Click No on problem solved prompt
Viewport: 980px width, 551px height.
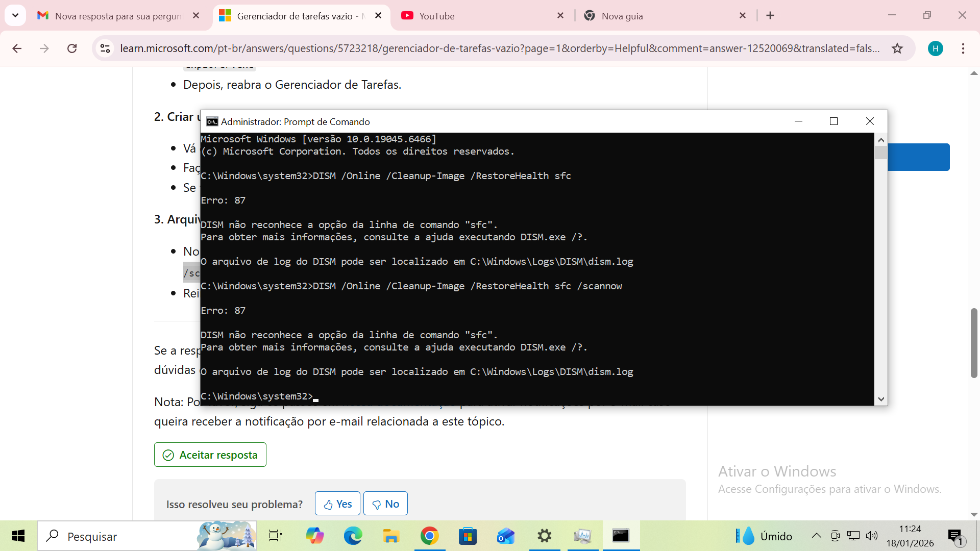tap(385, 504)
